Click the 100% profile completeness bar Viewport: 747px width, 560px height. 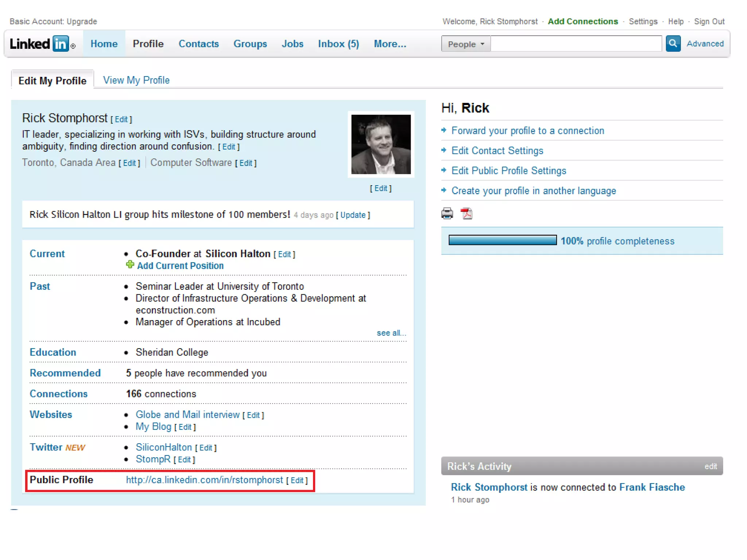coord(502,240)
